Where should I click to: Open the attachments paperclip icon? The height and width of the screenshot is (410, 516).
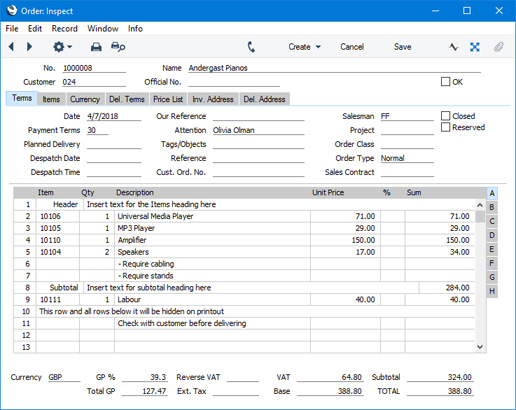pos(498,47)
